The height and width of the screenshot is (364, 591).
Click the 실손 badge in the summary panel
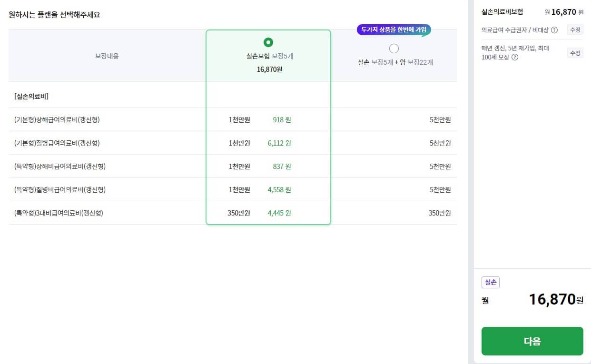pos(491,282)
